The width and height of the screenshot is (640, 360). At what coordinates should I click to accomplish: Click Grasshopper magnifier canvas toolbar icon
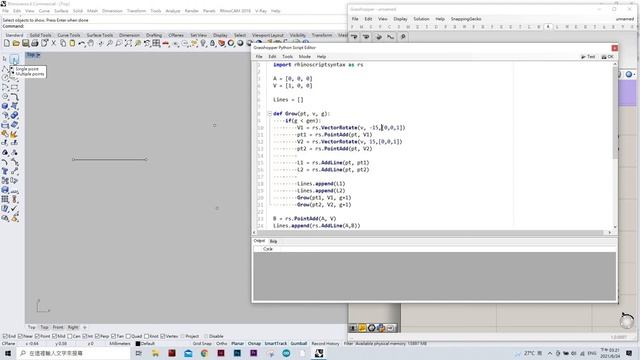click(403, 37)
